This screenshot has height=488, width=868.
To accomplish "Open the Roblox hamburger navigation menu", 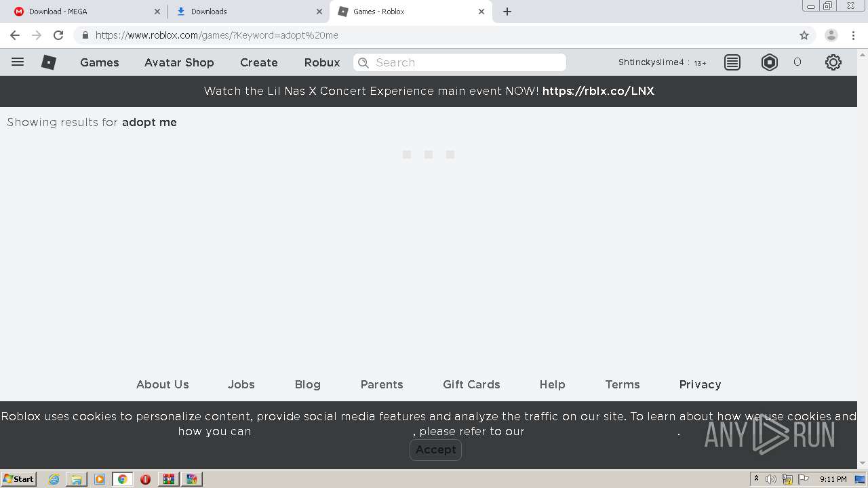I will click(x=18, y=62).
